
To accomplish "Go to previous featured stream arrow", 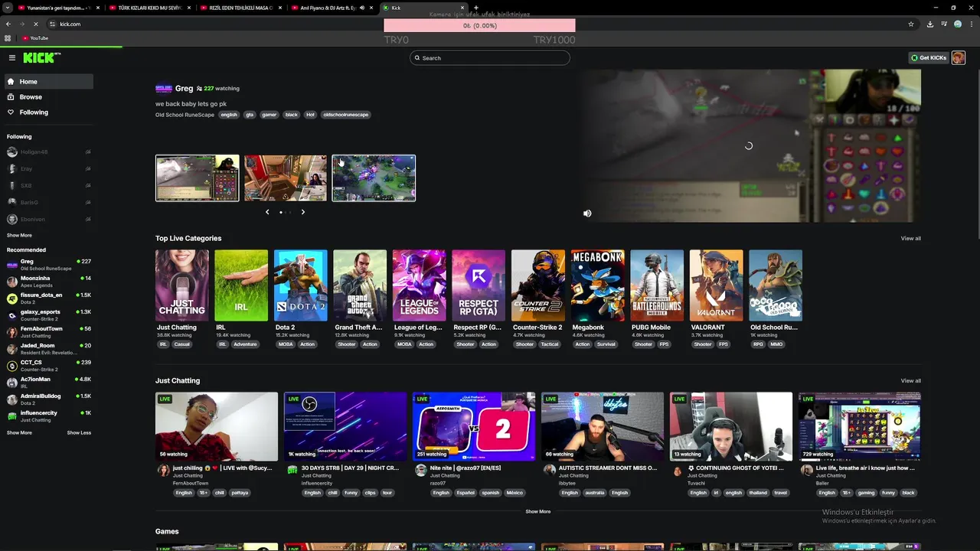I will [x=267, y=212].
